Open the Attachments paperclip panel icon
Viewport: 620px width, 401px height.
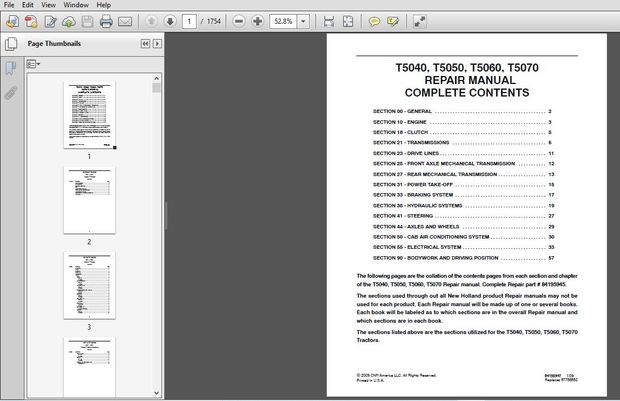point(11,93)
